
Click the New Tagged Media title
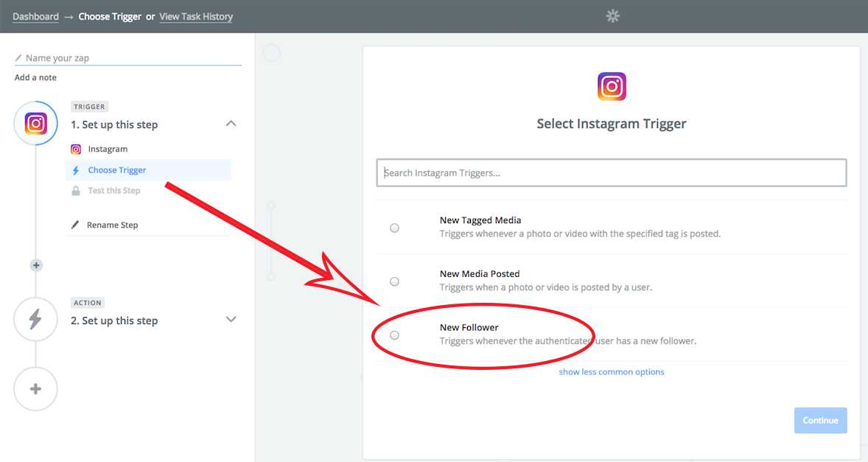pos(480,220)
